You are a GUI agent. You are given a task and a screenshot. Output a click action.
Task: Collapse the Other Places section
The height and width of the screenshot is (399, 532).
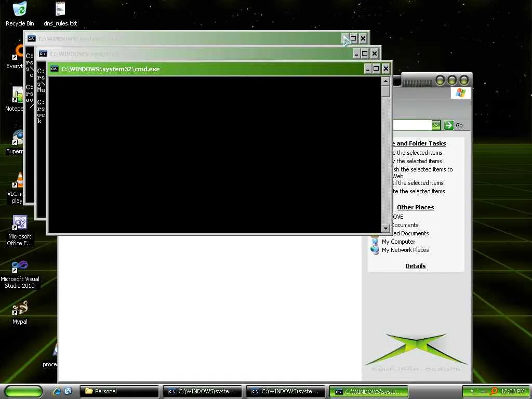pos(415,207)
